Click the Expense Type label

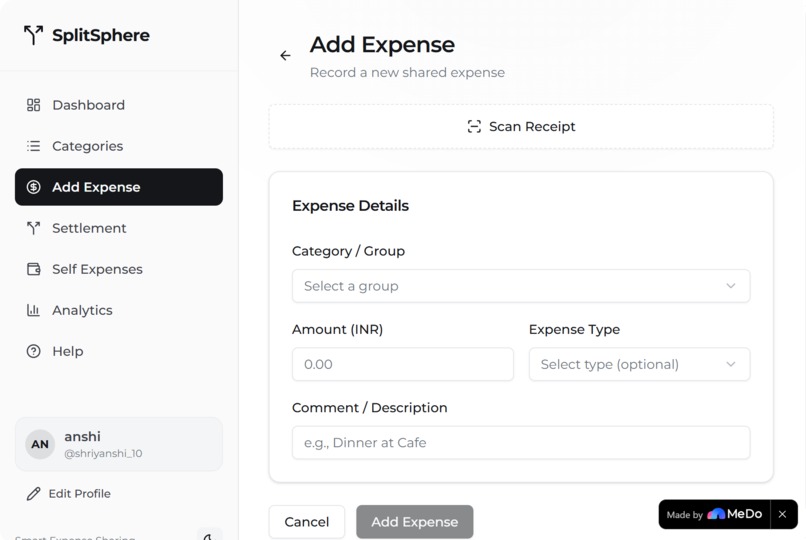click(574, 329)
